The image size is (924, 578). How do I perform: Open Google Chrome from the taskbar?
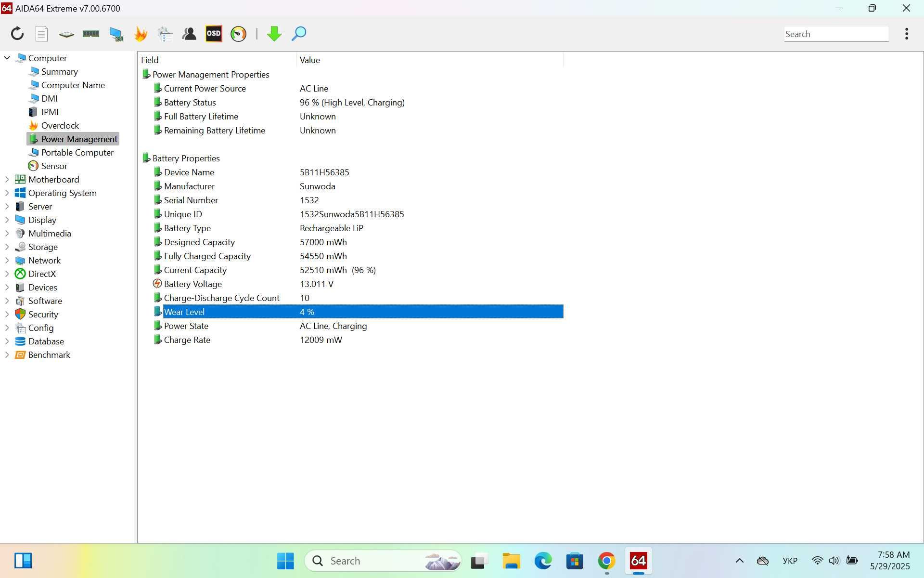[606, 561]
